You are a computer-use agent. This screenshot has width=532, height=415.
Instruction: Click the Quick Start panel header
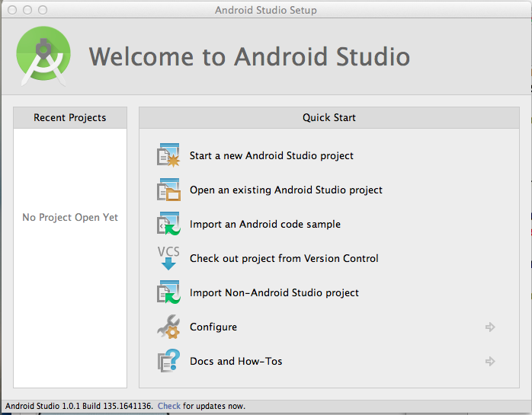(x=329, y=118)
